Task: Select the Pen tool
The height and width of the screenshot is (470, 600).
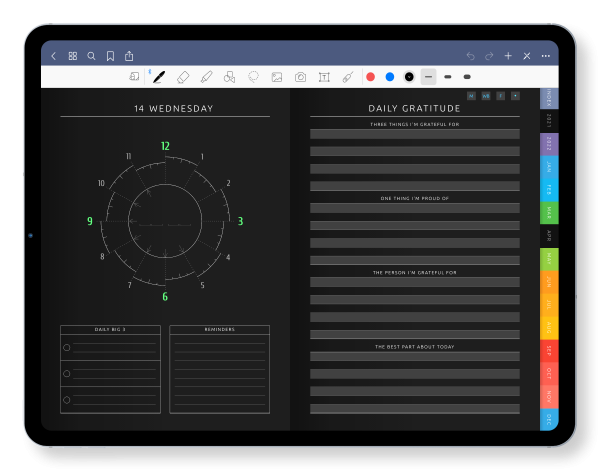Action: [159, 77]
